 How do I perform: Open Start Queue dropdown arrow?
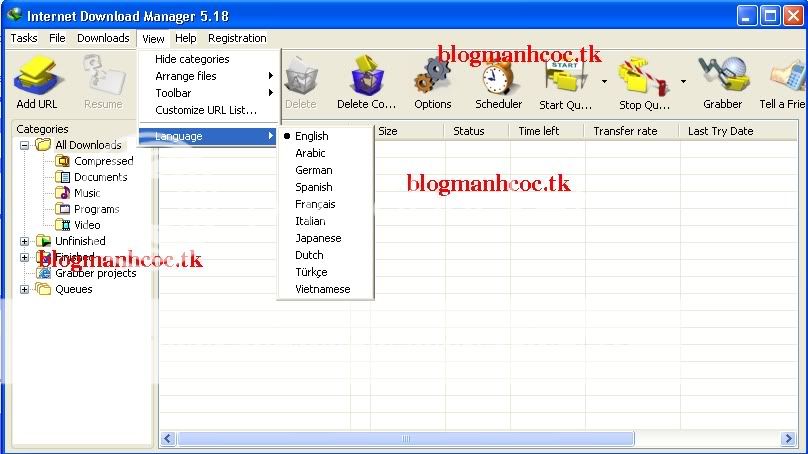(604, 81)
